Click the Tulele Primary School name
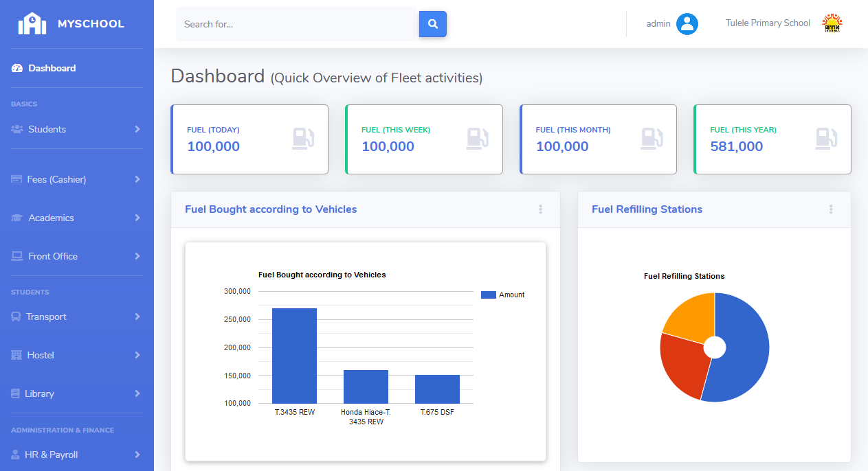The image size is (868, 471). tap(768, 23)
